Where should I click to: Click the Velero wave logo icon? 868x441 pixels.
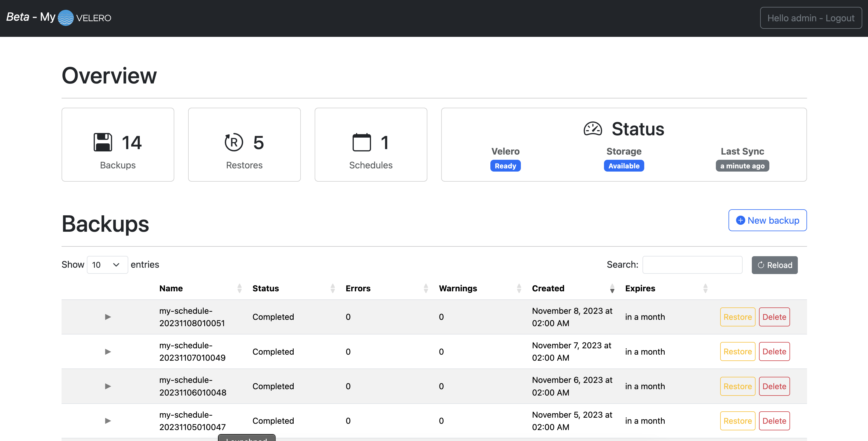click(66, 18)
